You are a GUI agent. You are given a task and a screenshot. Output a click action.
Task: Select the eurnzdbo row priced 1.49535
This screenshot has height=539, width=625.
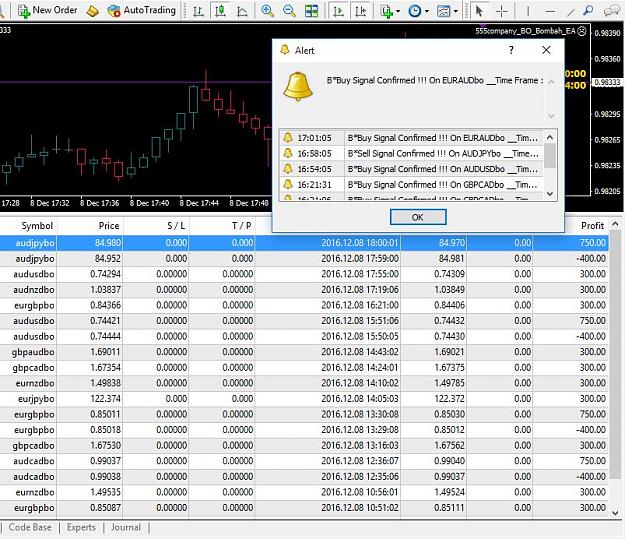(x=304, y=492)
